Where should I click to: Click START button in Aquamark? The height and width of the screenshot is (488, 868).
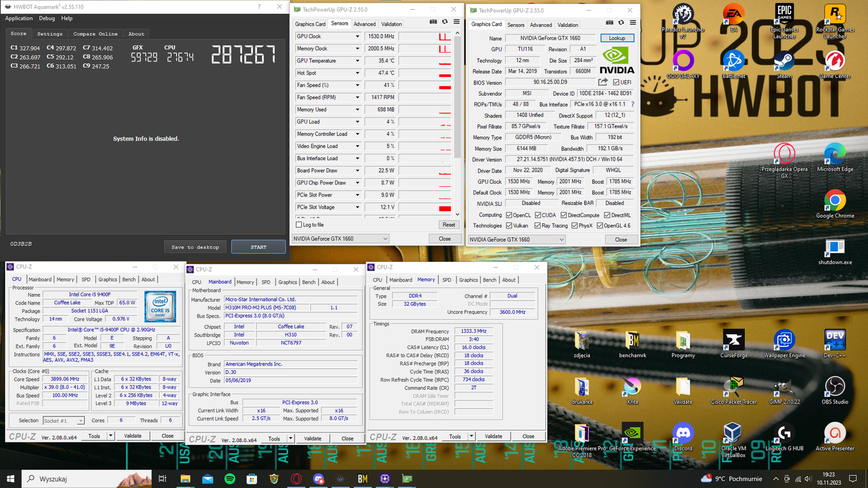(259, 247)
